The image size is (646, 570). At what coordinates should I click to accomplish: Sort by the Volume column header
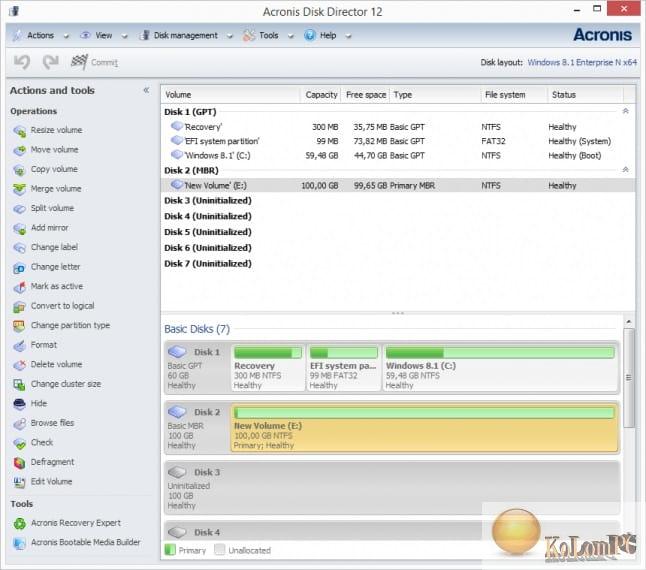click(231, 95)
